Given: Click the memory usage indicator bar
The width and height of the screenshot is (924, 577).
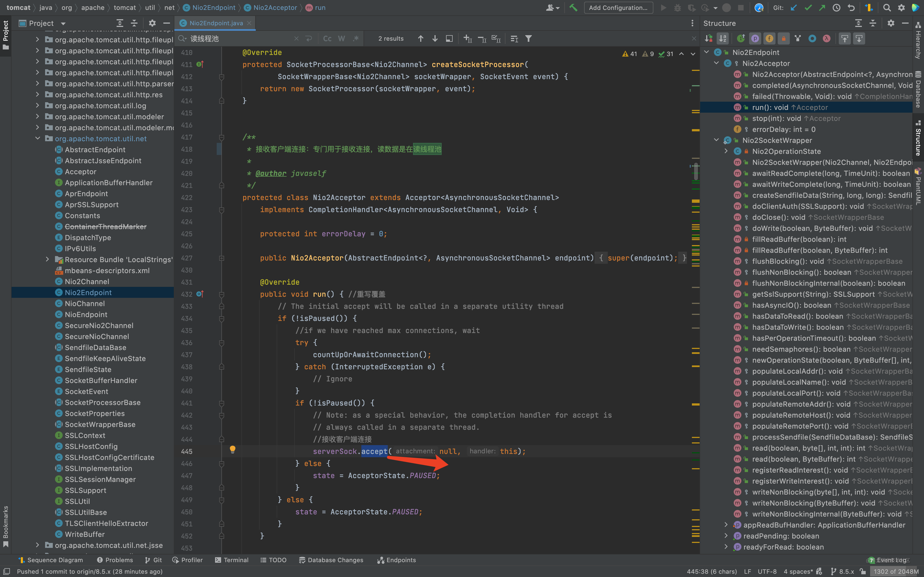Looking at the screenshot, I should pos(895,571).
